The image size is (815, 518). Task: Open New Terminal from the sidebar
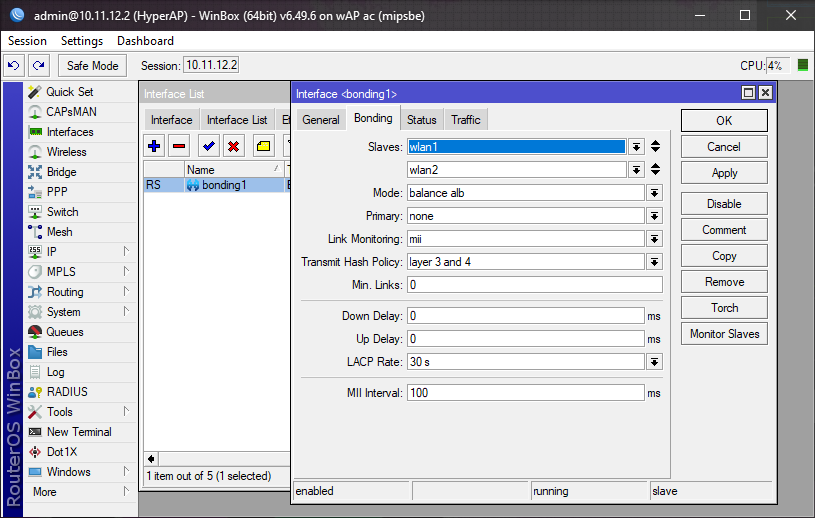pos(78,432)
